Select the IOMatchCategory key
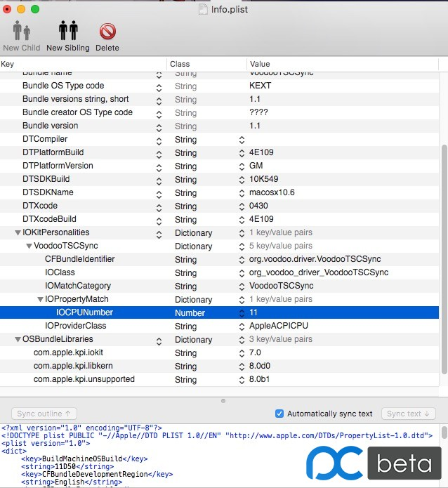The width and height of the screenshot is (448, 488). click(78, 286)
